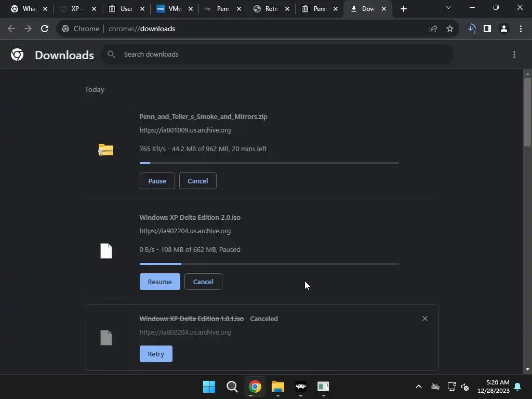Cancel the Penn_and_Teller zip download
532x399 pixels.
pos(198,181)
